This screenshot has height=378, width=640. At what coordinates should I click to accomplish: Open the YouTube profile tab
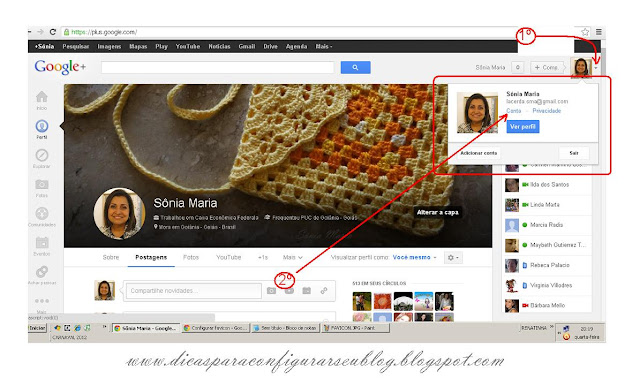pyautogui.click(x=229, y=258)
